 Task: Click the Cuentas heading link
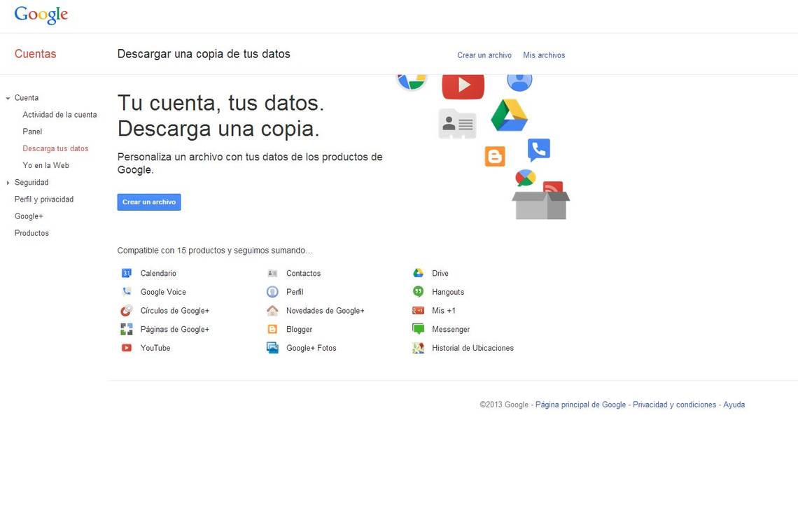point(35,54)
